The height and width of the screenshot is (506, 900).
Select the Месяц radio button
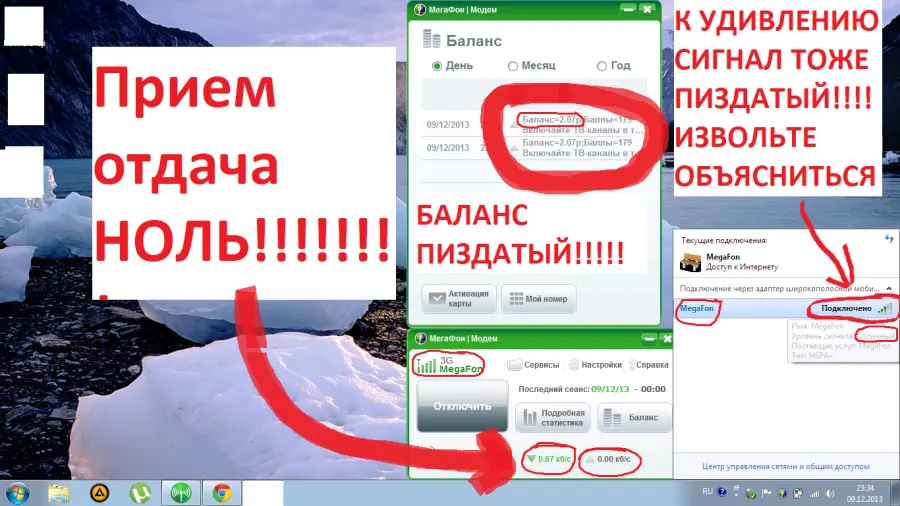[x=513, y=66]
